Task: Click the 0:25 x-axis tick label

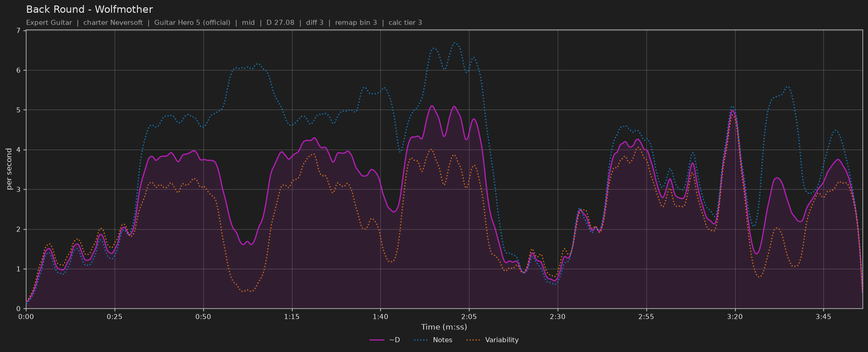Action: coord(115,317)
